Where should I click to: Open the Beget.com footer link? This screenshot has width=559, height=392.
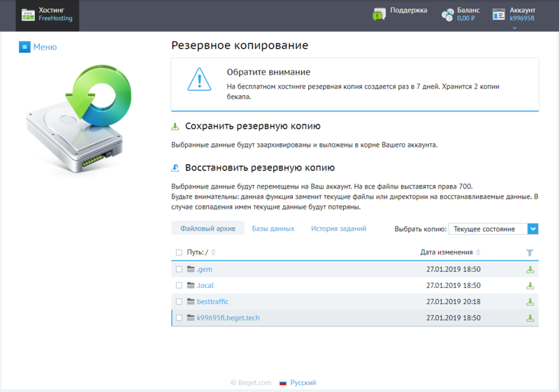click(x=254, y=383)
